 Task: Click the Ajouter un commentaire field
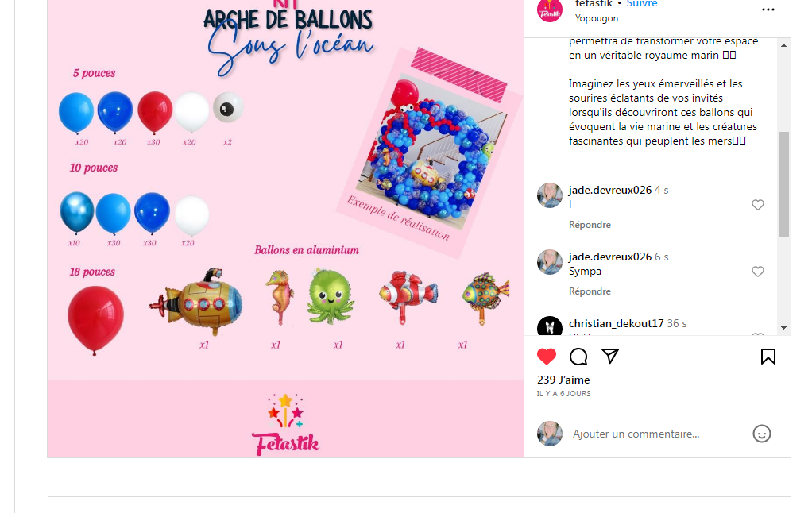[x=636, y=434]
